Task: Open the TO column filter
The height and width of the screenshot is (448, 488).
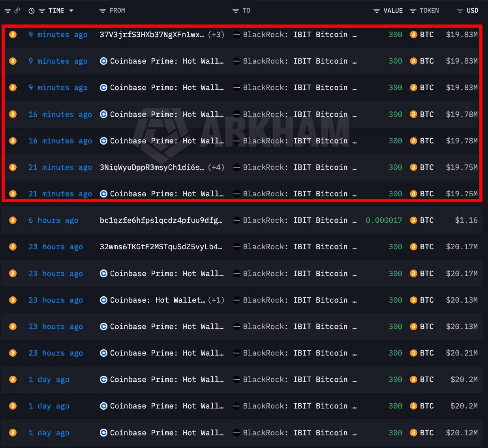Action: tap(236, 11)
